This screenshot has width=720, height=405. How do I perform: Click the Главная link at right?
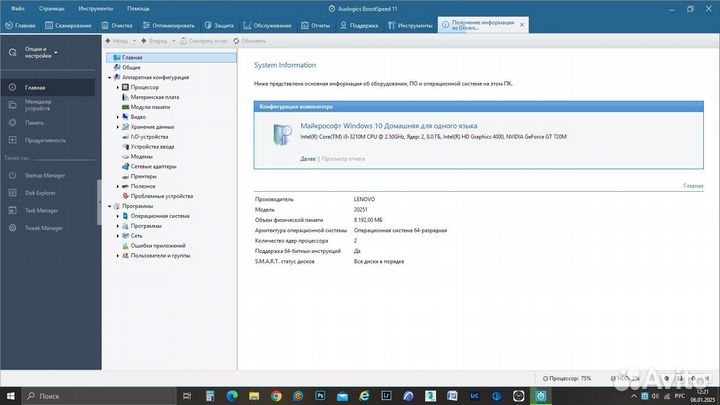pyautogui.click(x=693, y=186)
